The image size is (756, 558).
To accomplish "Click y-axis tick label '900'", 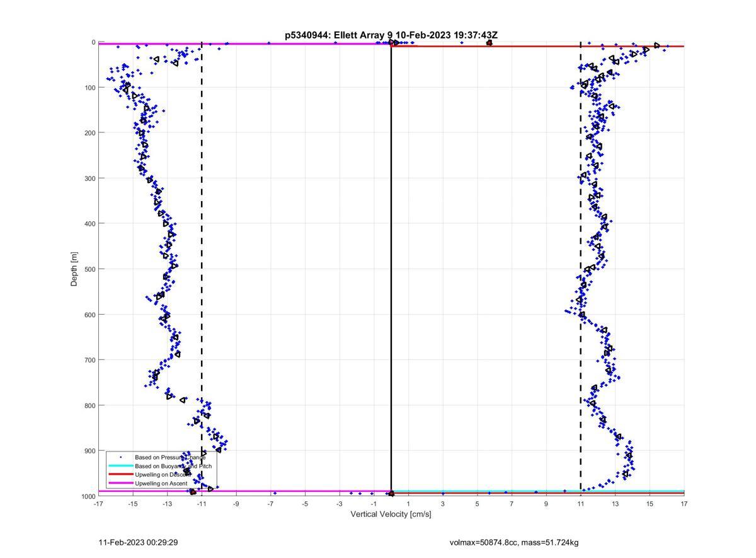I will (90, 451).
